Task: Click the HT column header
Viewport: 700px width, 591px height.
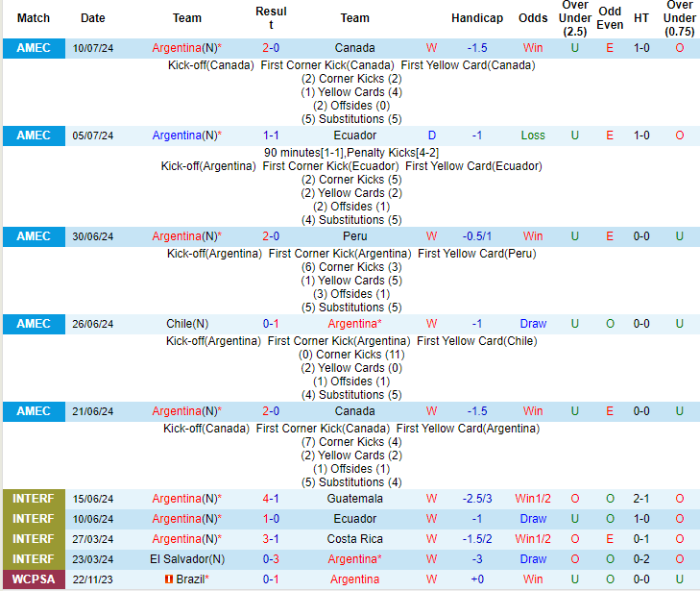Action: [x=641, y=18]
